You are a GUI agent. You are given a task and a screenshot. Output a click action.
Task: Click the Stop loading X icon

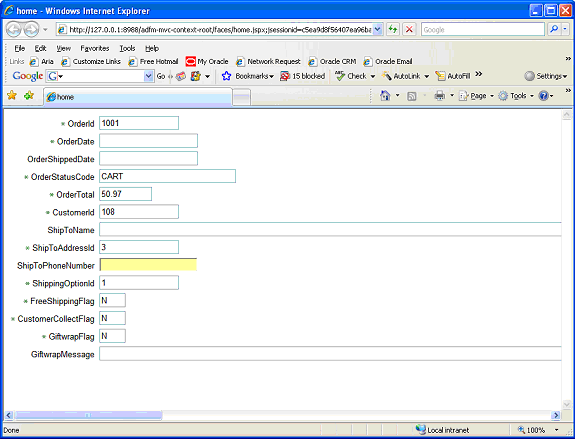(x=409, y=29)
